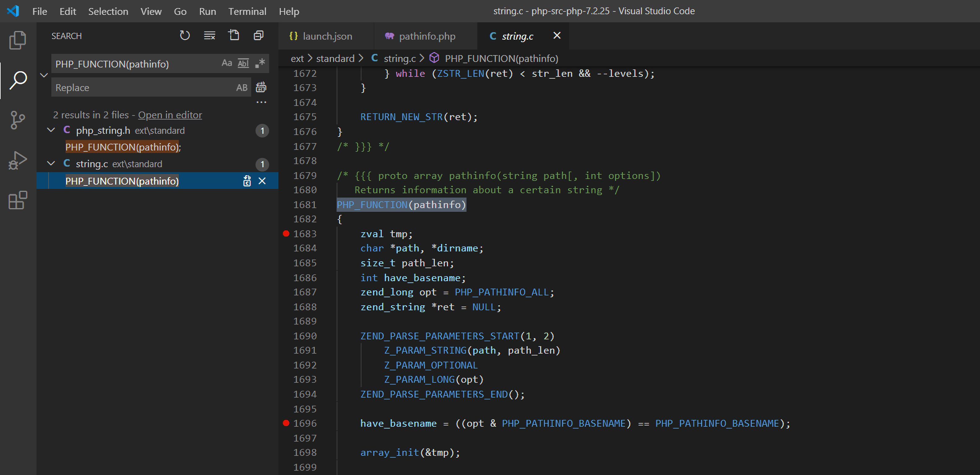Screen dimensions: 980x475
Task: Click ZEND_PARSE_PARAMETERS_START on line 1690
Action: [x=440, y=336]
